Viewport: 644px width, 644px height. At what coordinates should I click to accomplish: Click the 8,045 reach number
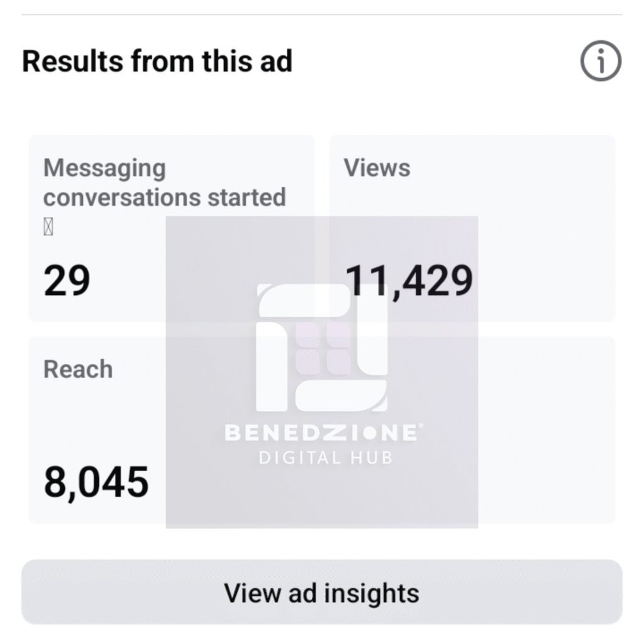(x=96, y=482)
